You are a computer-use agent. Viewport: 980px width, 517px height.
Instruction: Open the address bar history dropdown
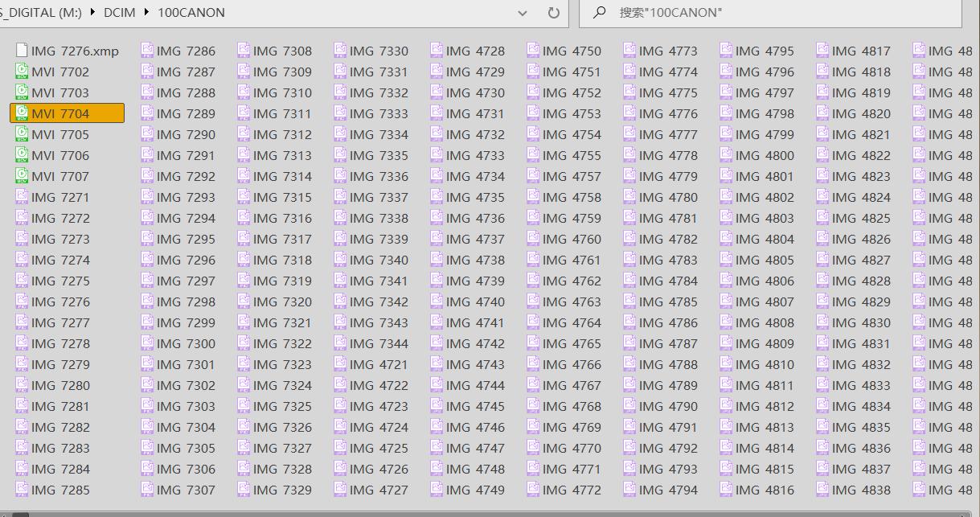[x=523, y=13]
